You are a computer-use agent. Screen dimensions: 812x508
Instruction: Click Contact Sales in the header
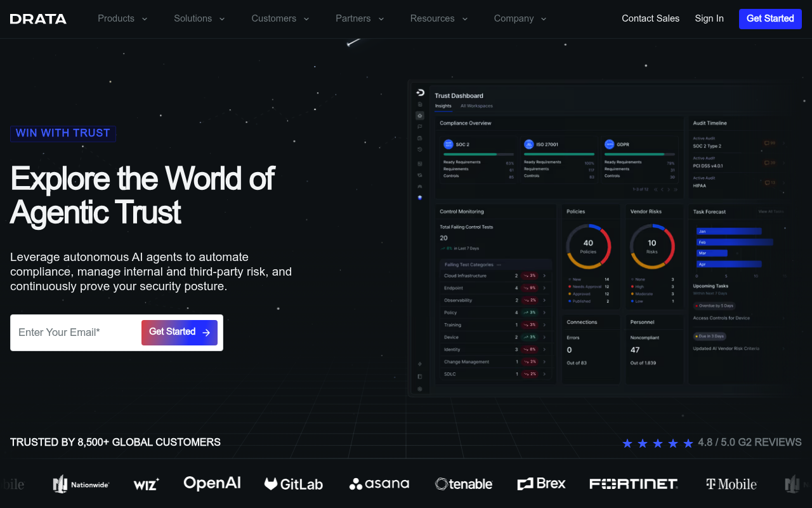click(x=650, y=18)
